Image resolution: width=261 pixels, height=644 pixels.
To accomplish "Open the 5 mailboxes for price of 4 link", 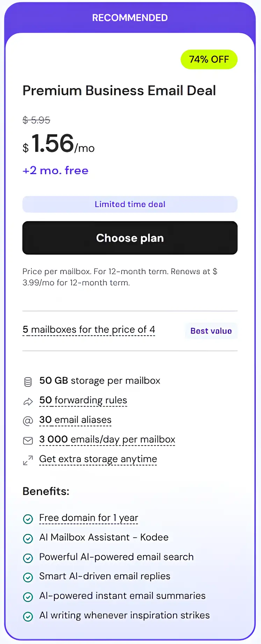I will (89, 330).
